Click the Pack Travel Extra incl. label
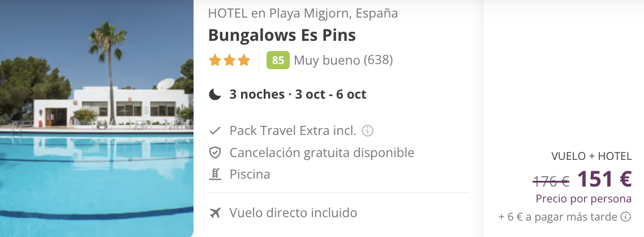This screenshot has height=237, width=644. (x=293, y=131)
